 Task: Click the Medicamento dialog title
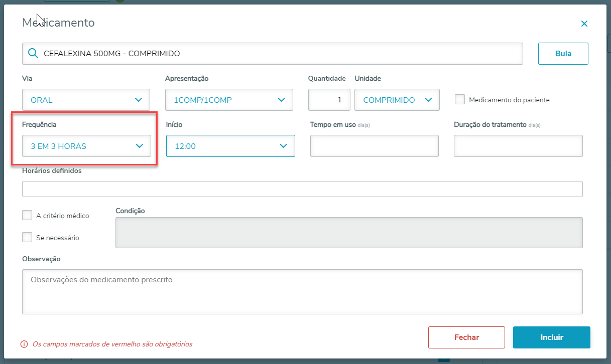pos(58,23)
